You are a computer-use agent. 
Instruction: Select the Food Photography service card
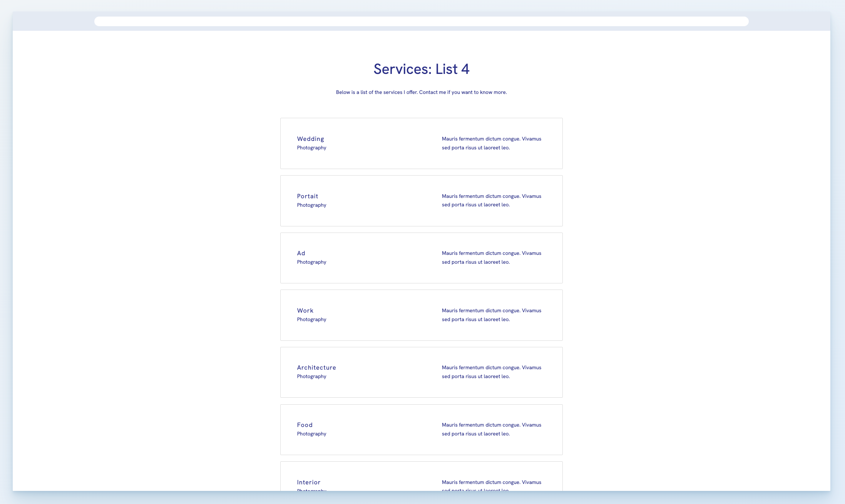click(x=421, y=429)
